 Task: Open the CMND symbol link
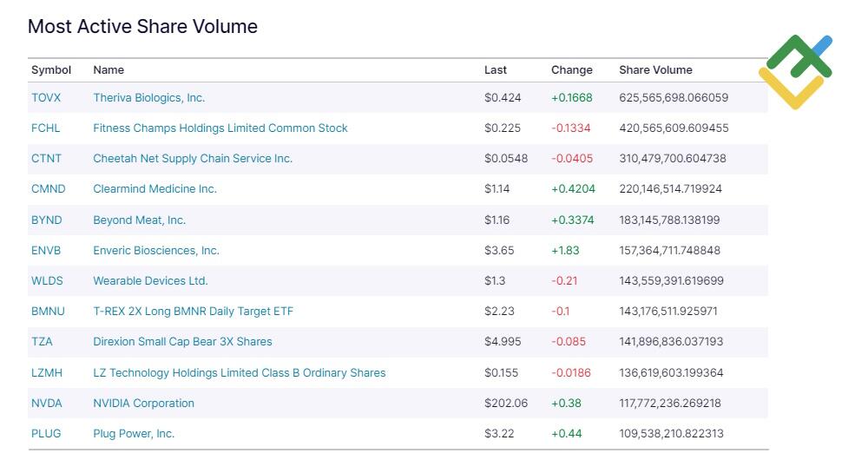48,189
